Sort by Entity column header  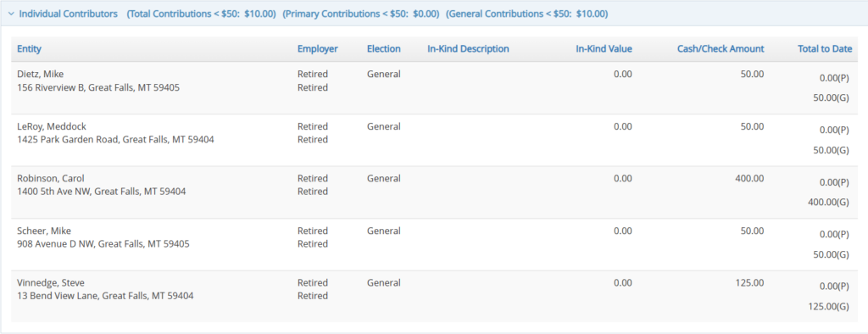pyautogui.click(x=30, y=48)
